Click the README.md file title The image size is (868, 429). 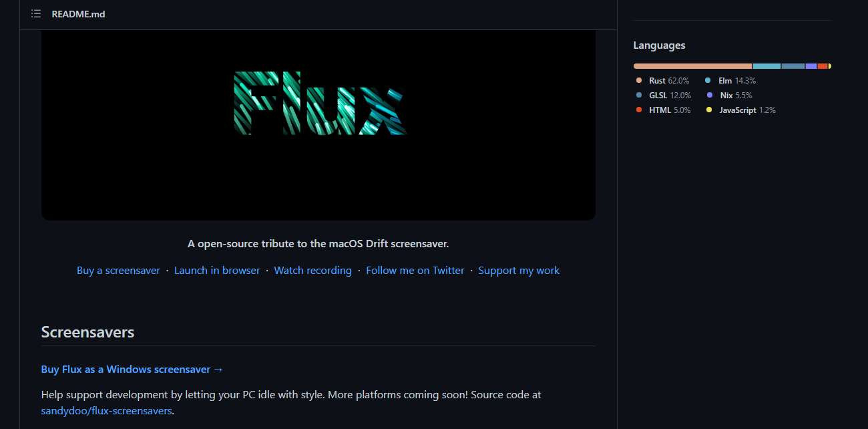78,14
